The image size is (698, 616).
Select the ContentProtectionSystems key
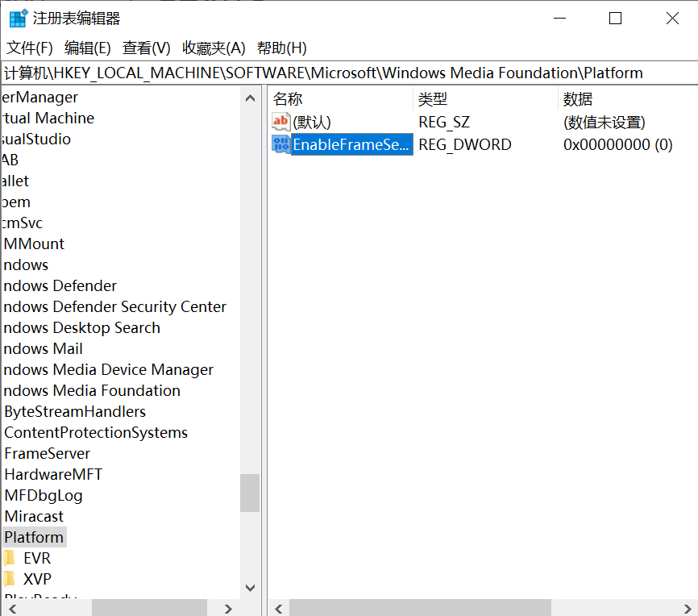pos(96,432)
